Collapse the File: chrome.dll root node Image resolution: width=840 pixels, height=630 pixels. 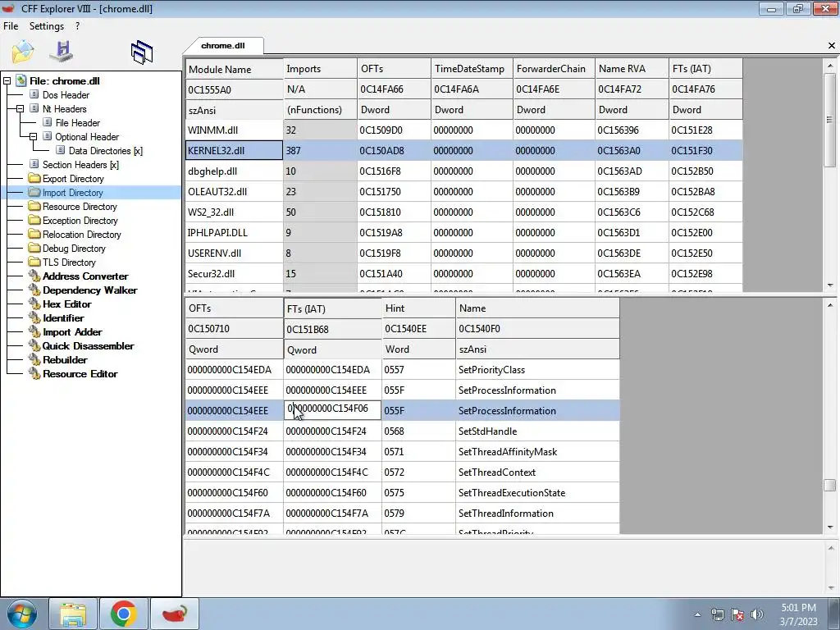point(7,81)
